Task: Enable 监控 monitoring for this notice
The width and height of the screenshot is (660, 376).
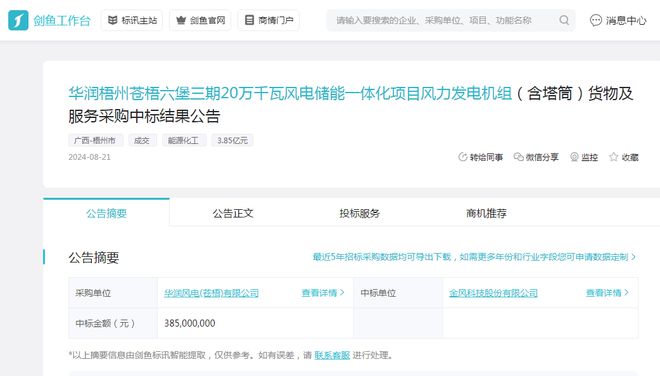Action: click(x=584, y=157)
